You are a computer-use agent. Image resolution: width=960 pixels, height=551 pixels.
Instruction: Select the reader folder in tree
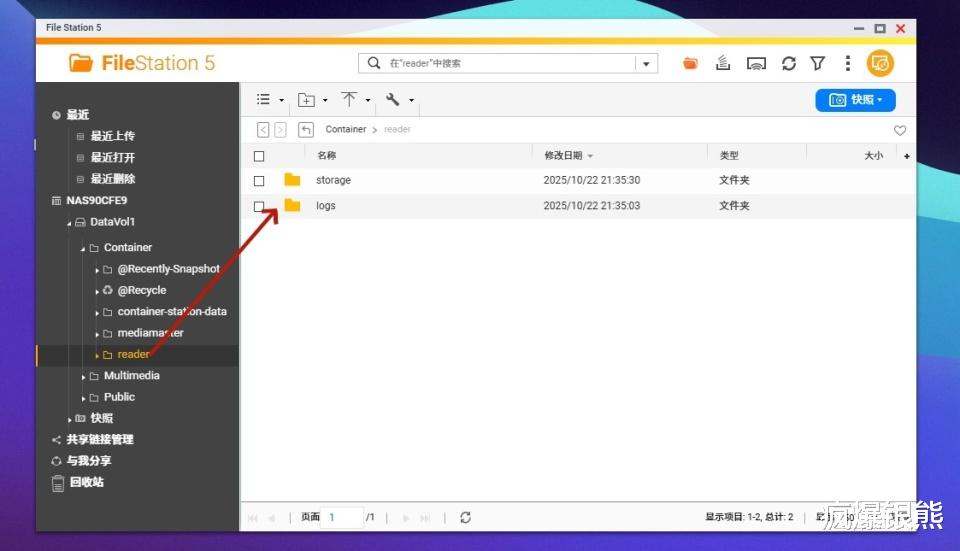pos(133,354)
